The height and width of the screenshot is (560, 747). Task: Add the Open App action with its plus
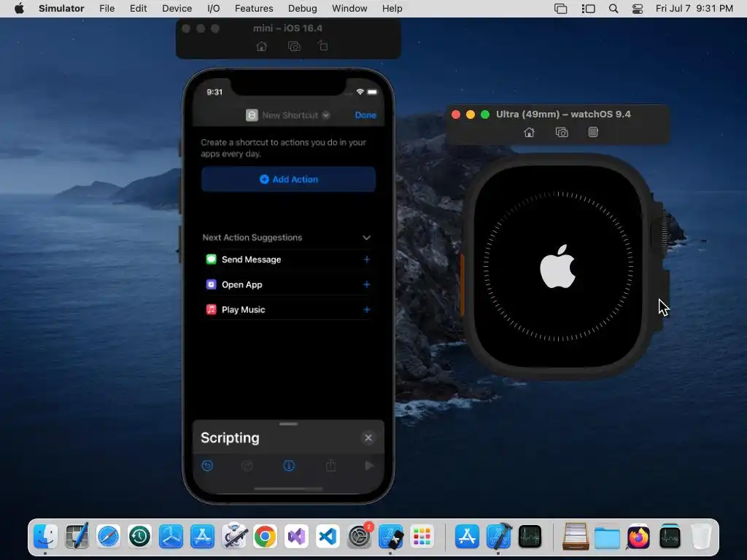click(x=366, y=284)
